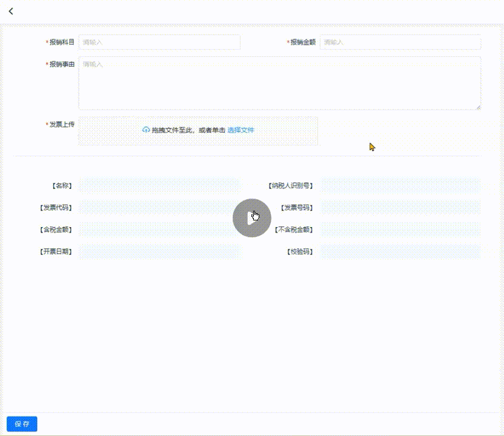
Task: Click the 保存 button
Action: point(22,424)
